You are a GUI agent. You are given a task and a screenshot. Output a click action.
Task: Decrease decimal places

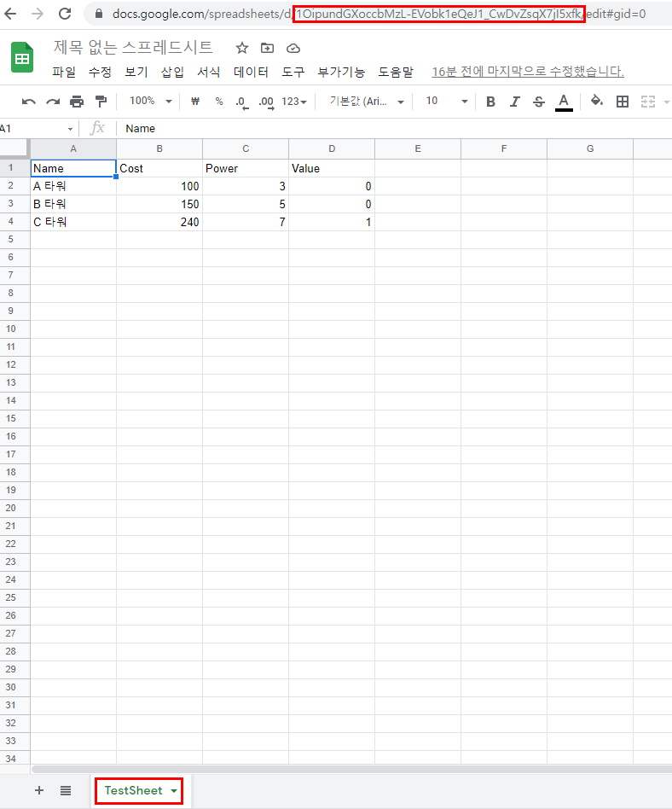[x=242, y=102]
